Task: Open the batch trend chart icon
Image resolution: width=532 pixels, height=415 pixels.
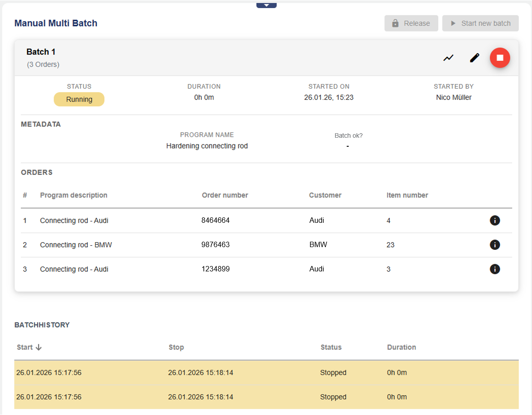Action: coord(448,58)
